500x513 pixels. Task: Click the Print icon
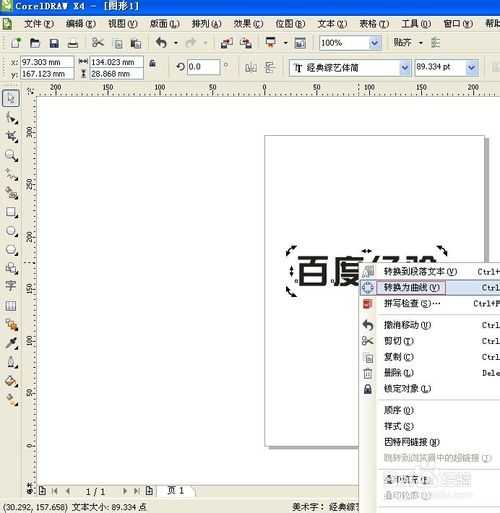pos(73,43)
